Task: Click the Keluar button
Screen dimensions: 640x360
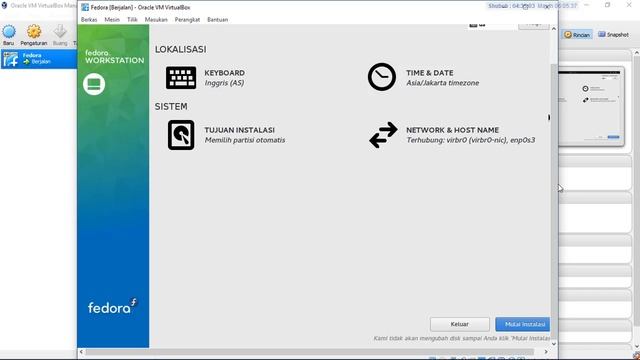Action: tap(460, 324)
